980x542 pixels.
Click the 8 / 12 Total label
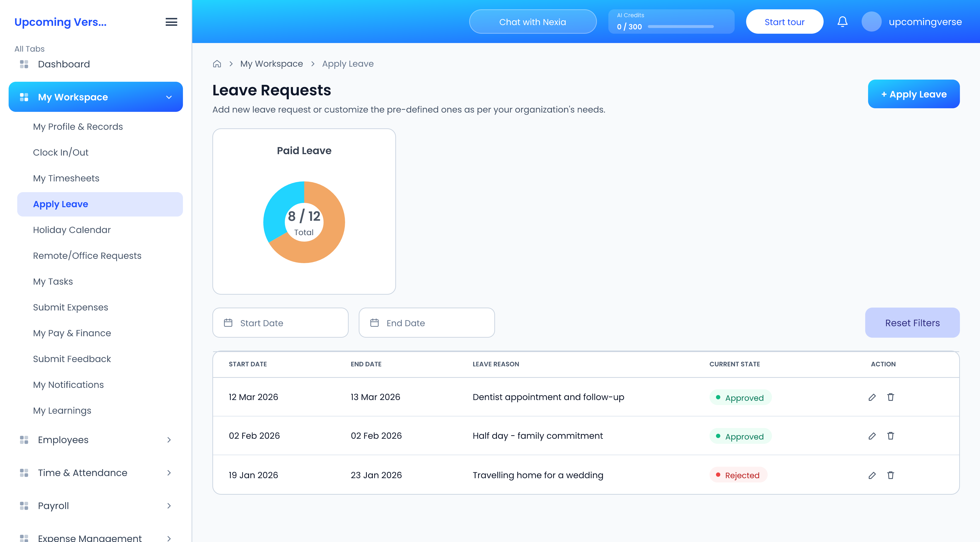[304, 222]
